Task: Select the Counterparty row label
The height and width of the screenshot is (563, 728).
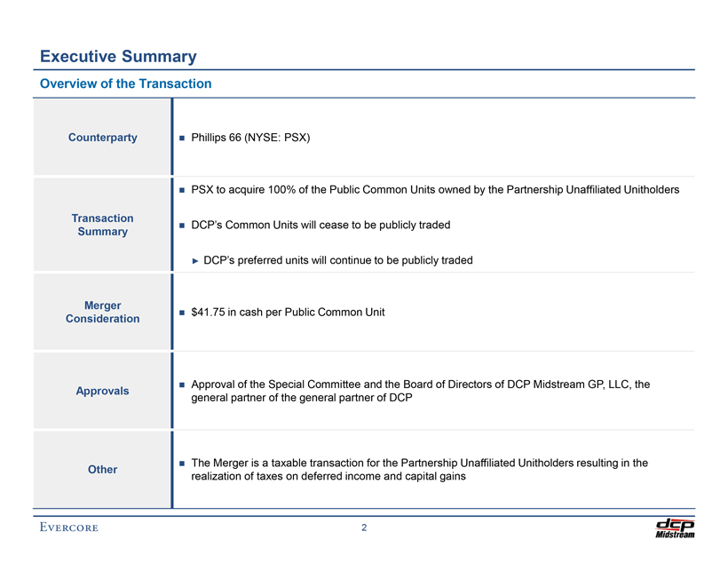Action: pyautogui.click(x=103, y=138)
